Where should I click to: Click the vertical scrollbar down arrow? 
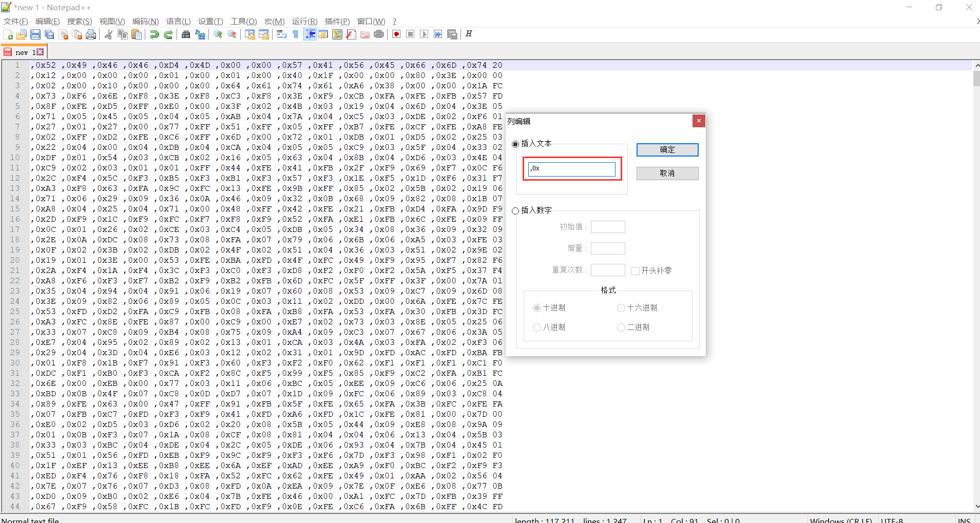(976, 506)
